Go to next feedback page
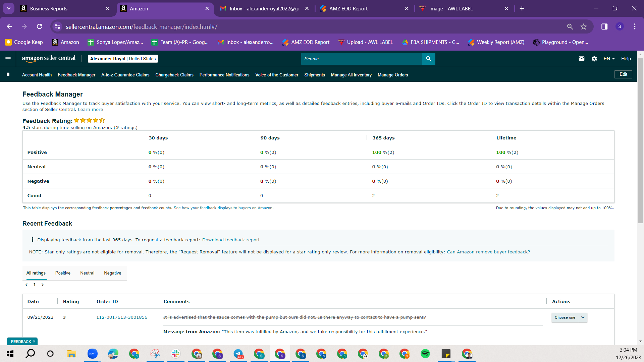The image size is (644, 362). coord(43,285)
